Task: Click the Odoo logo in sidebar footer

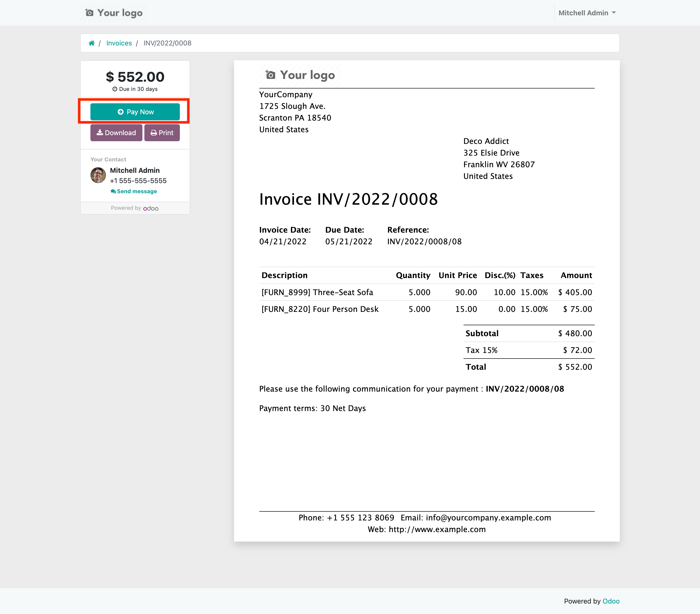Action: click(x=151, y=208)
